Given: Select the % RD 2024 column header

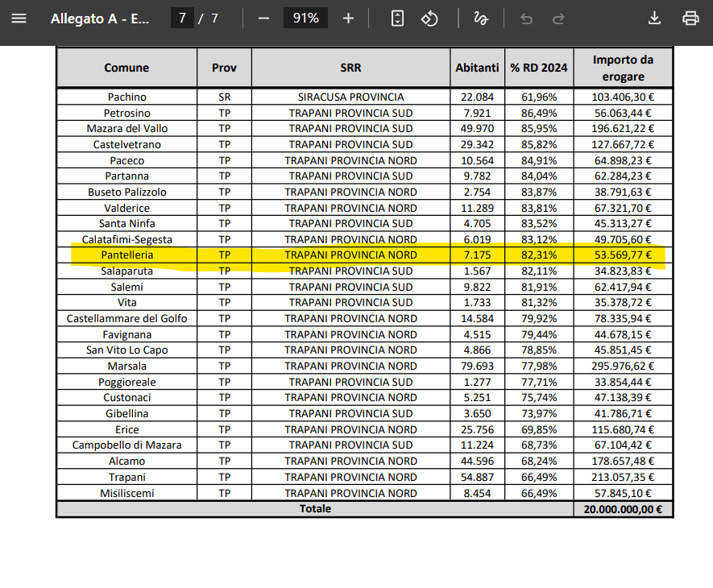Looking at the screenshot, I should (x=539, y=68).
